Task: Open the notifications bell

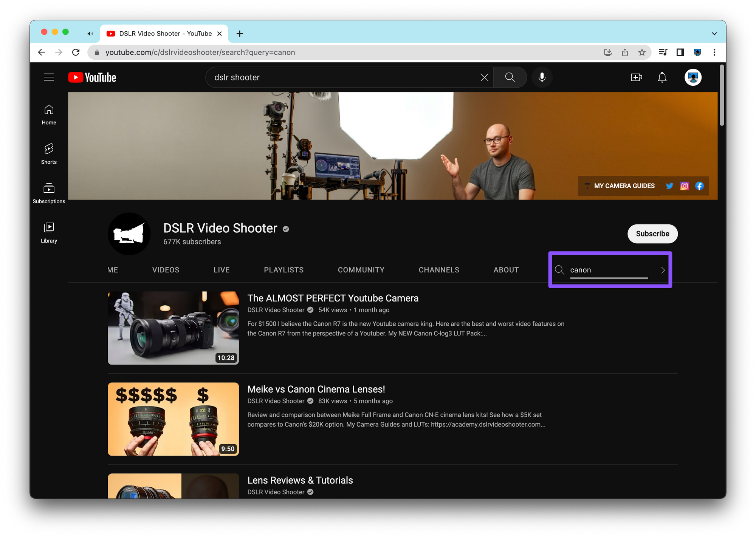Action: click(x=662, y=77)
